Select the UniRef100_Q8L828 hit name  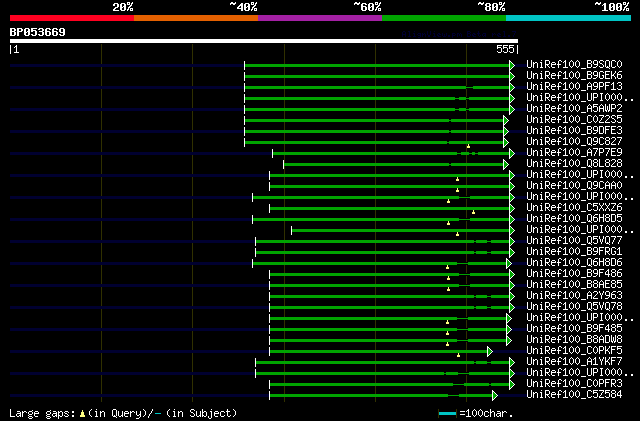coord(574,164)
